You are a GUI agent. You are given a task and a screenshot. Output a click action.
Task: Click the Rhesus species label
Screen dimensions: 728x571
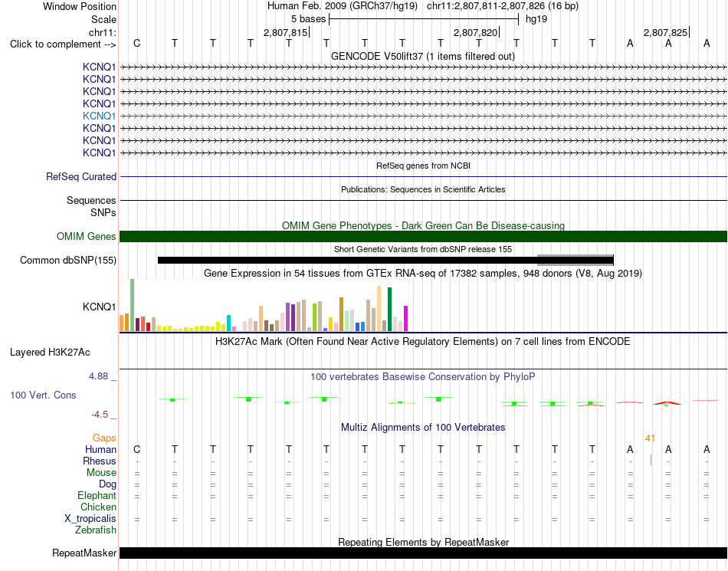click(x=100, y=461)
